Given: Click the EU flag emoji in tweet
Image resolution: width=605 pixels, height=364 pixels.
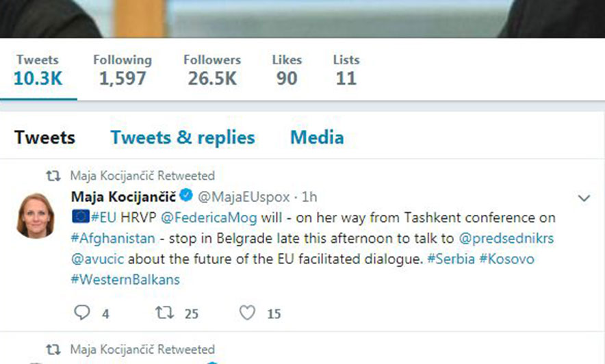Looking at the screenshot, I should click(80, 218).
